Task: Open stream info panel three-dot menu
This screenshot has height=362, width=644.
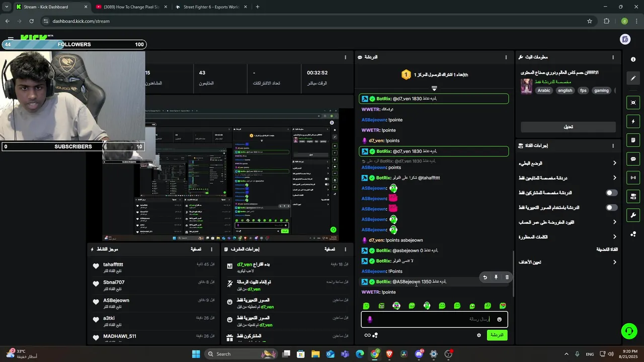Action: click(613, 57)
